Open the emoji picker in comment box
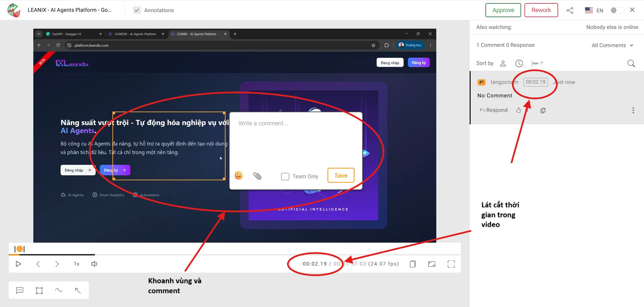The width and height of the screenshot is (644, 307). tap(239, 175)
